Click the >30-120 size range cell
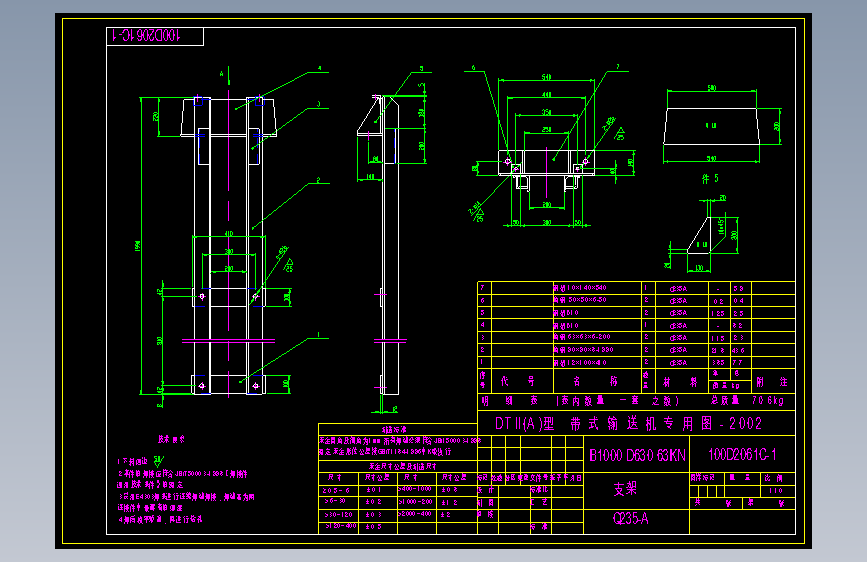This screenshot has width=867, height=562. pyautogui.click(x=338, y=514)
